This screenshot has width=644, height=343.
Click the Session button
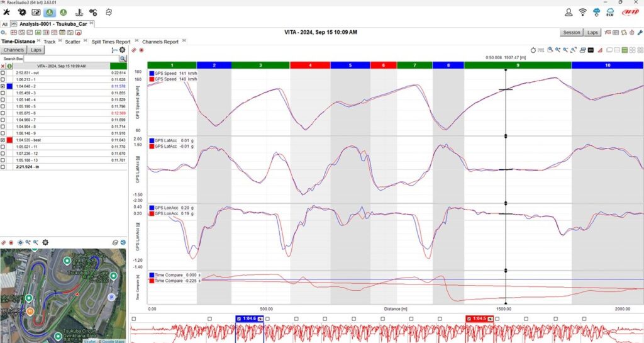pyautogui.click(x=571, y=32)
